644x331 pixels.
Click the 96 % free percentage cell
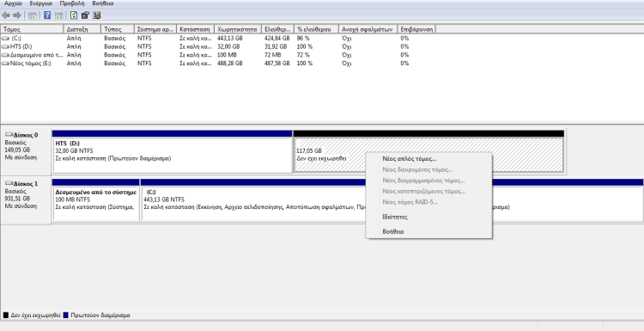coord(303,38)
